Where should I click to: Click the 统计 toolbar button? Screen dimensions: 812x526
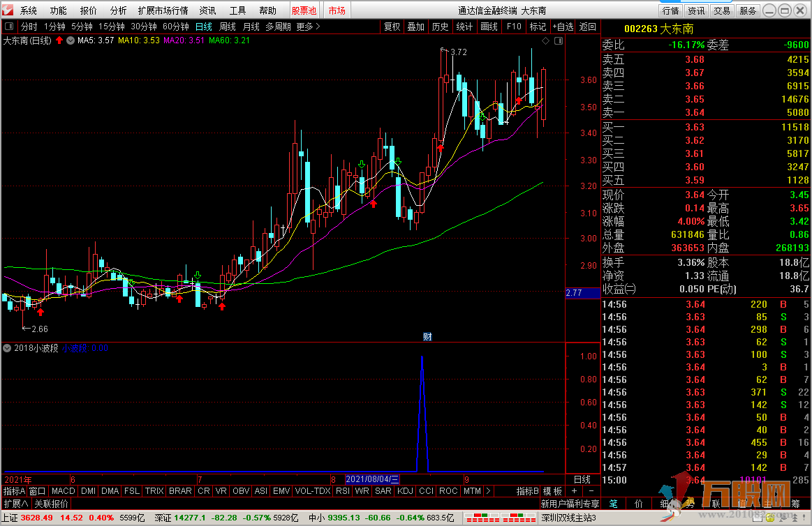464,27
